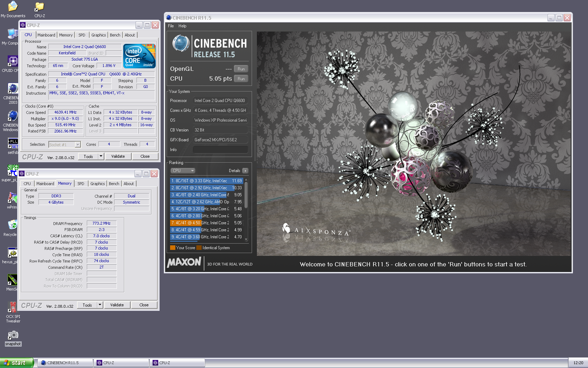This screenshot has width=588, height=368.
Task: Click the Intel Core 2 Quad logo
Action: click(x=139, y=56)
